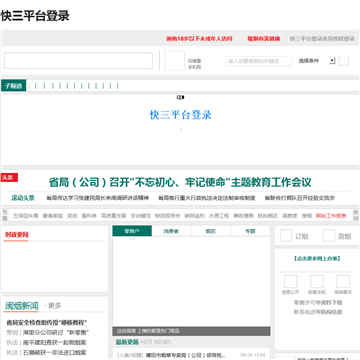The height and width of the screenshot is (360, 360).
Task: Click the 廉政漫画 topic link
Action: [243, 216]
